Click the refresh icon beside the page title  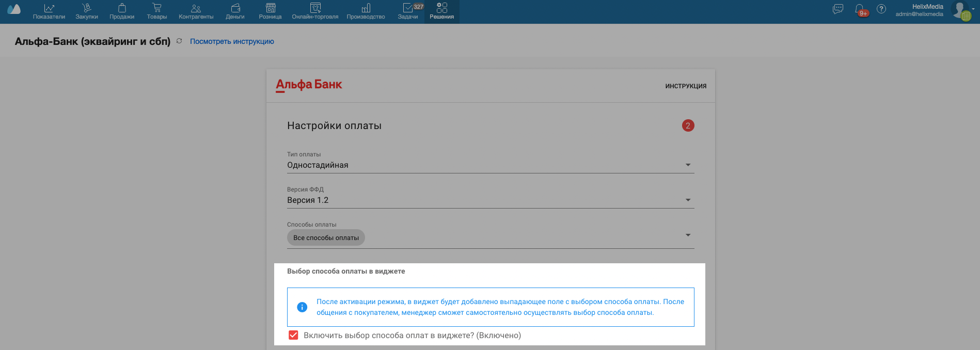click(x=179, y=41)
